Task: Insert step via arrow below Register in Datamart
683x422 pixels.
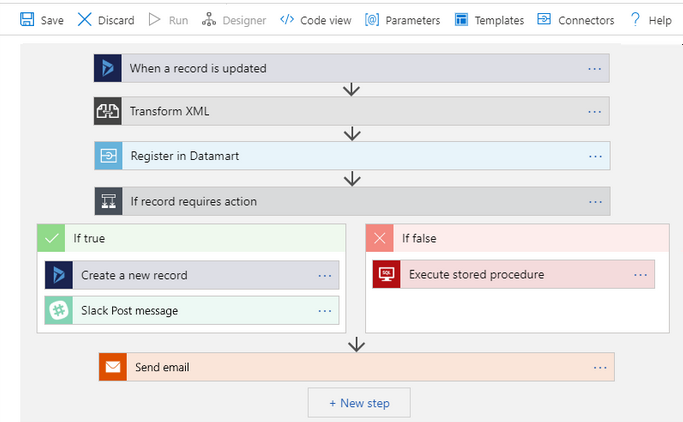Action: 352,179
